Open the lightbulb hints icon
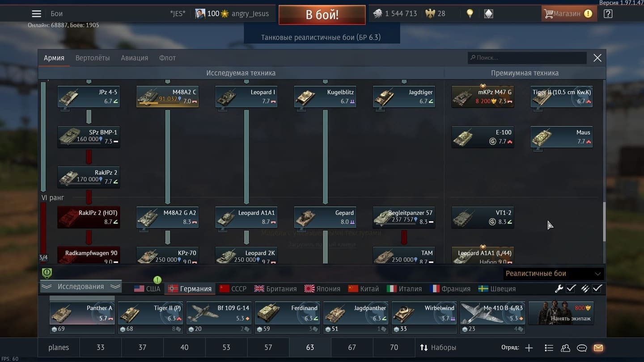The image size is (644, 362). click(470, 14)
